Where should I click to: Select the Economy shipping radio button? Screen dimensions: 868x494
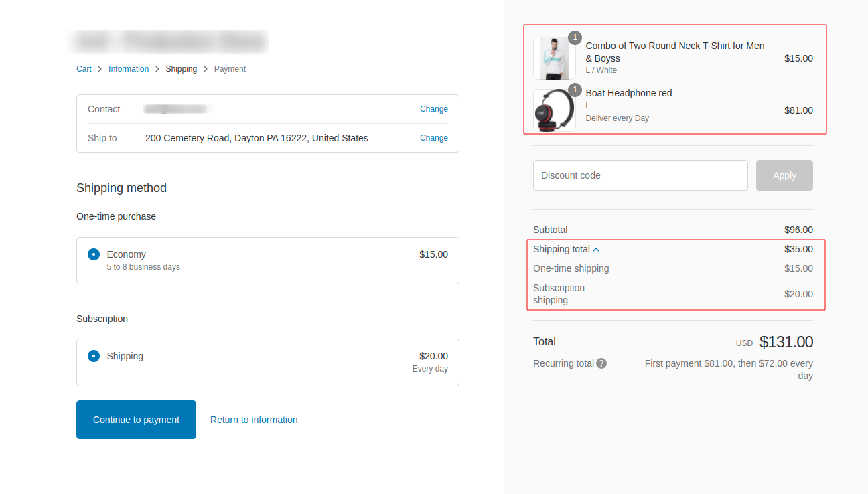pyautogui.click(x=94, y=254)
